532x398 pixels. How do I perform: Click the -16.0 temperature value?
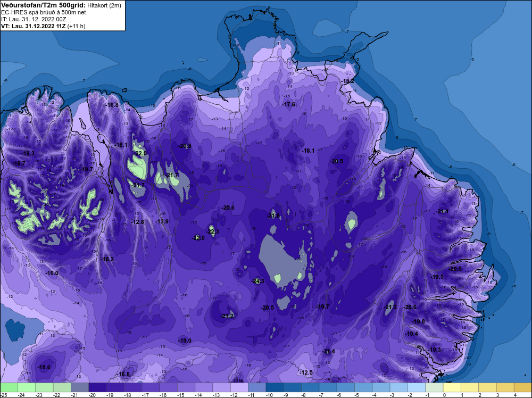52,273
